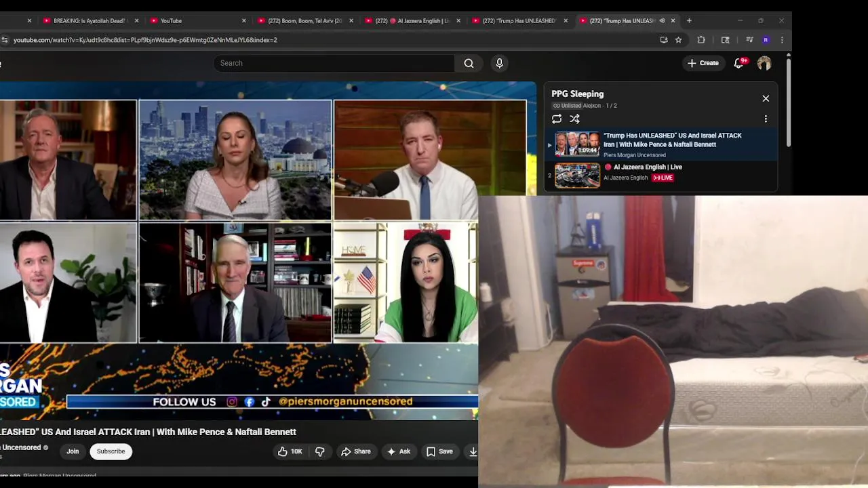Save the video to a playlist

(x=439, y=451)
